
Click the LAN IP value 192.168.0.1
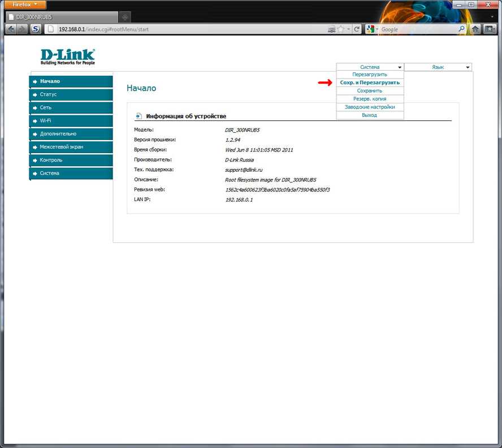239,199
